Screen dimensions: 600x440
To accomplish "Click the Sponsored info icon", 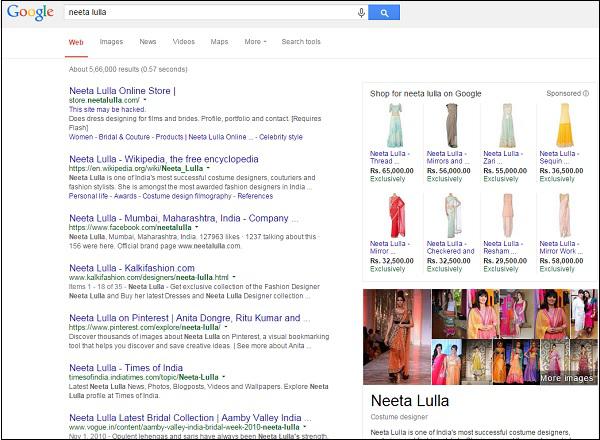I will tap(586, 93).
